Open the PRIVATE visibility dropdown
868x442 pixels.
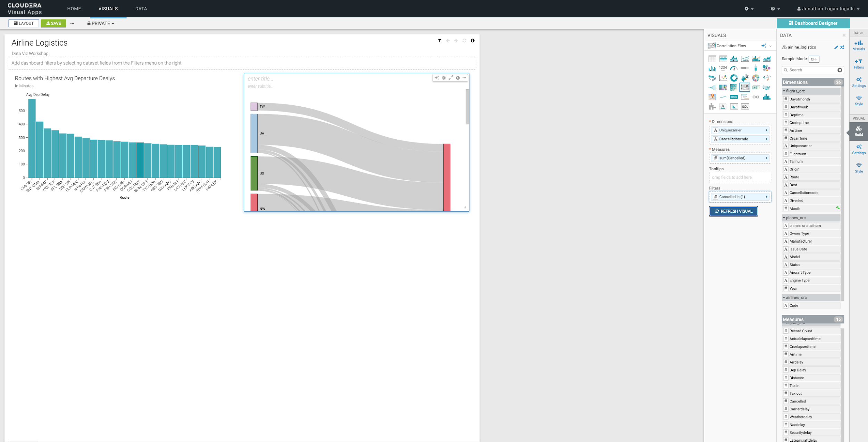(x=101, y=23)
